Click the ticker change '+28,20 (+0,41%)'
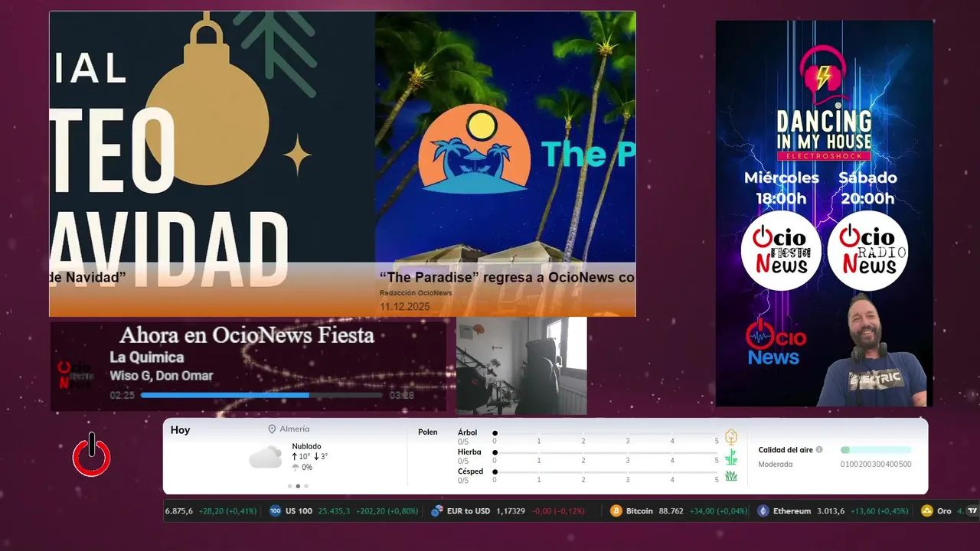The width and height of the screenshot is (980, 551). (227, 511)
